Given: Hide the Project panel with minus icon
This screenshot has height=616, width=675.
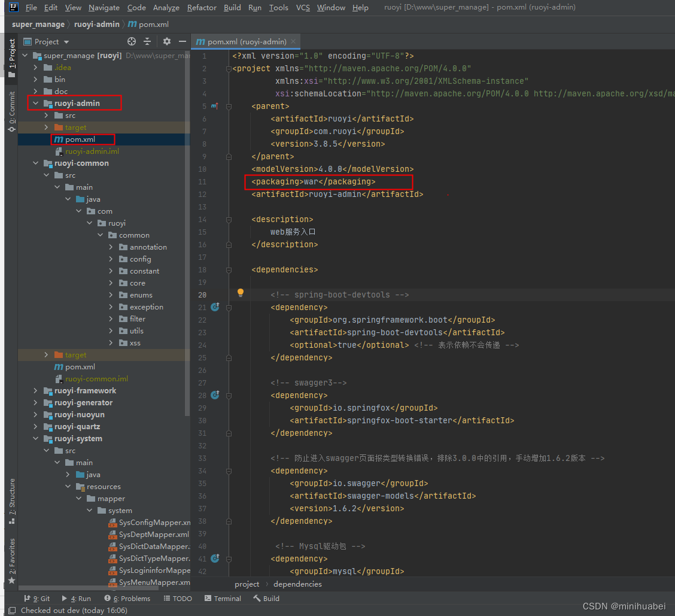Looking at the screenshot, I should (x=183, y=41).
